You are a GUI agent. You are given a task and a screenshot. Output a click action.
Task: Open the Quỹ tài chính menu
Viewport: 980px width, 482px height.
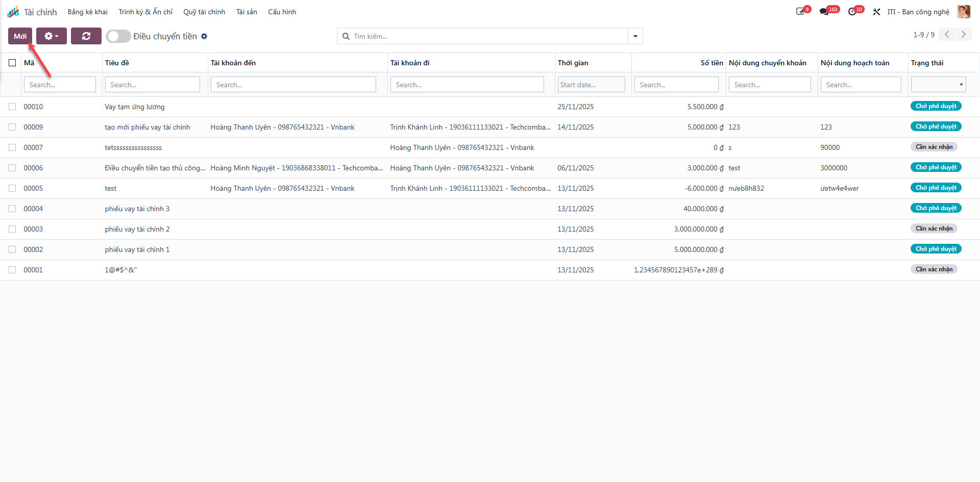click(x=204, y=12)
